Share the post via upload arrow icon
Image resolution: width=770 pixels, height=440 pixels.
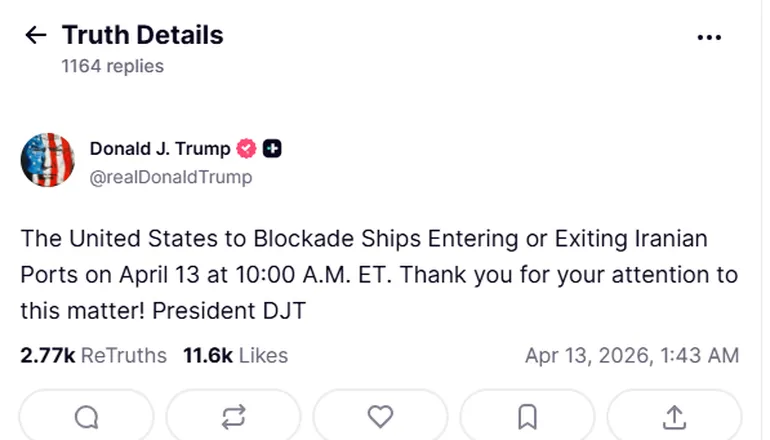pyautogui.click(x=674, y=416)
